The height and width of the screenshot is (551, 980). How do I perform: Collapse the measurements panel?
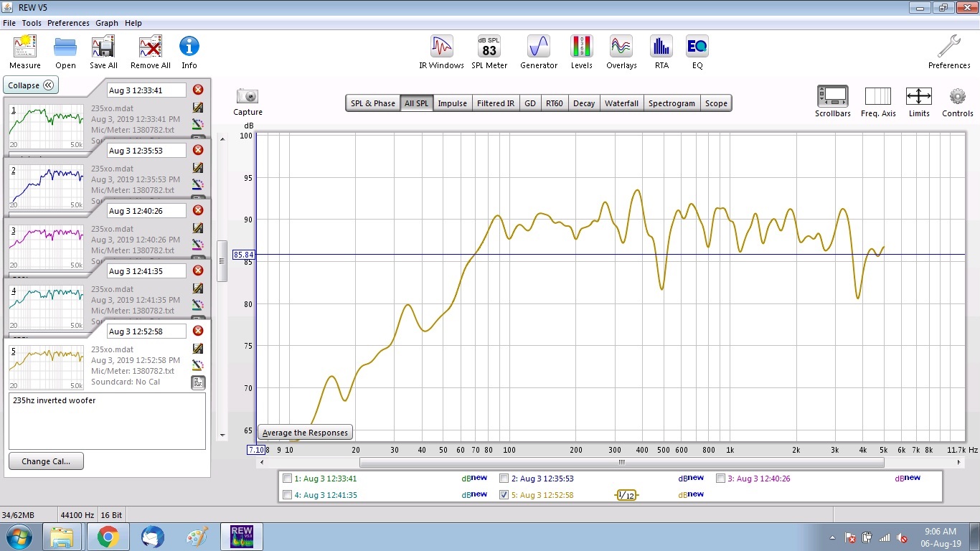pyautogui.click(x=31, y=85)
